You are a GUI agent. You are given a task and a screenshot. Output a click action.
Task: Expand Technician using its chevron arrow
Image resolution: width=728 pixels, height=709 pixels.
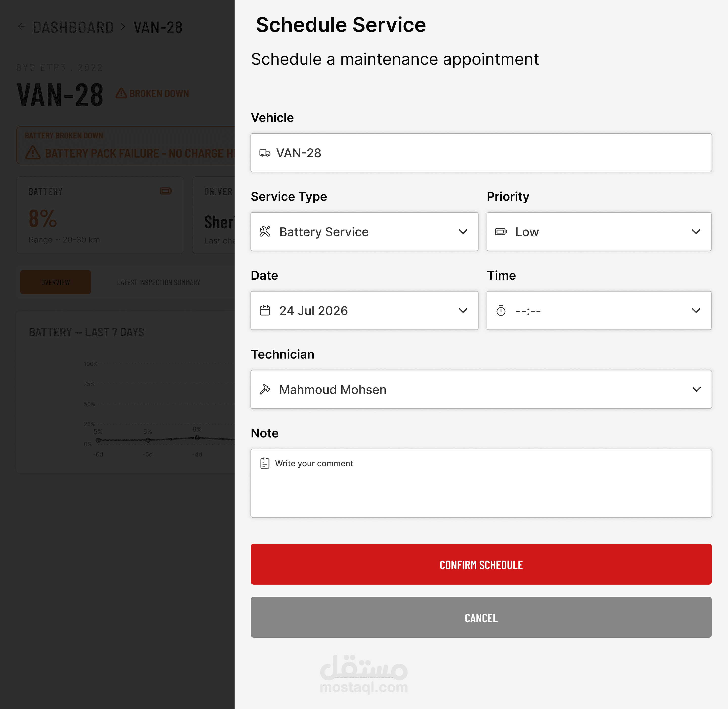[x=696, y=389]
